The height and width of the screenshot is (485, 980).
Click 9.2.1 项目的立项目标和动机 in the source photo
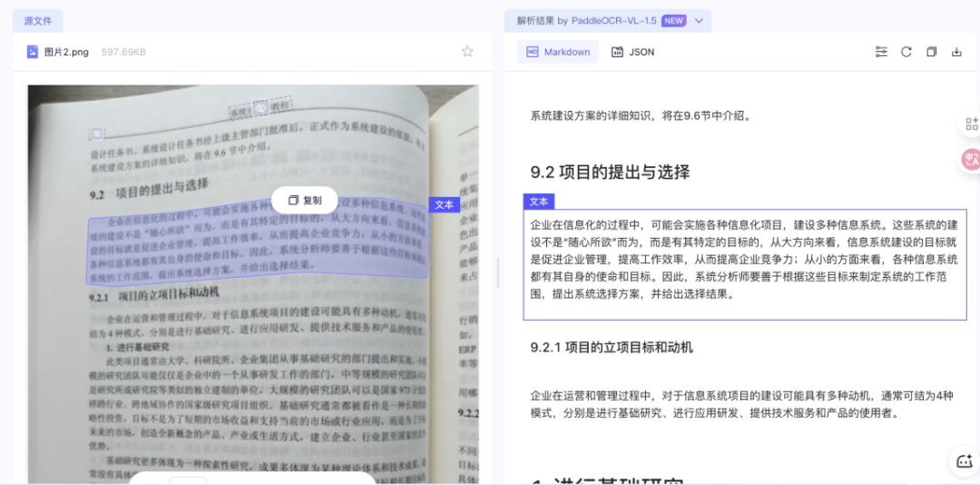click(153, 294)
